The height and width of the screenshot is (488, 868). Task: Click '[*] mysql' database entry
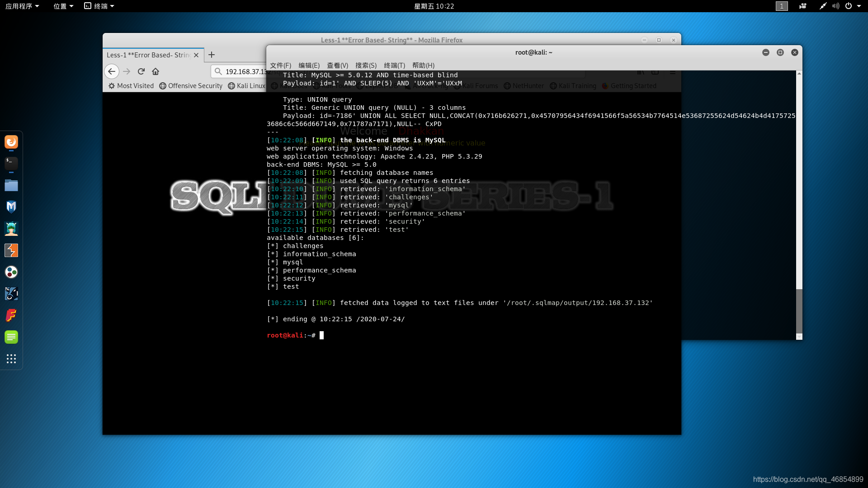pos(285,262)
